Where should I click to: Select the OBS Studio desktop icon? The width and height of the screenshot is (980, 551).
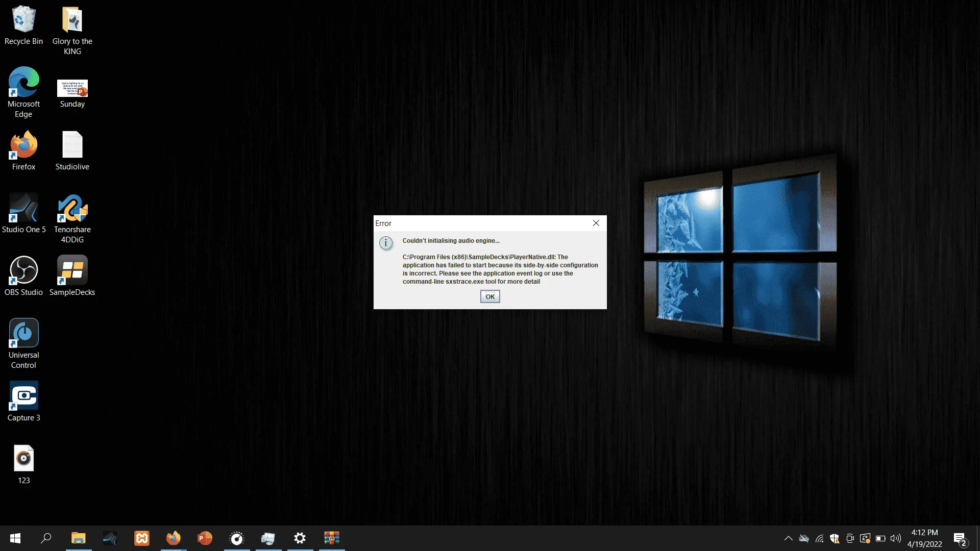[x=23, y=276]
